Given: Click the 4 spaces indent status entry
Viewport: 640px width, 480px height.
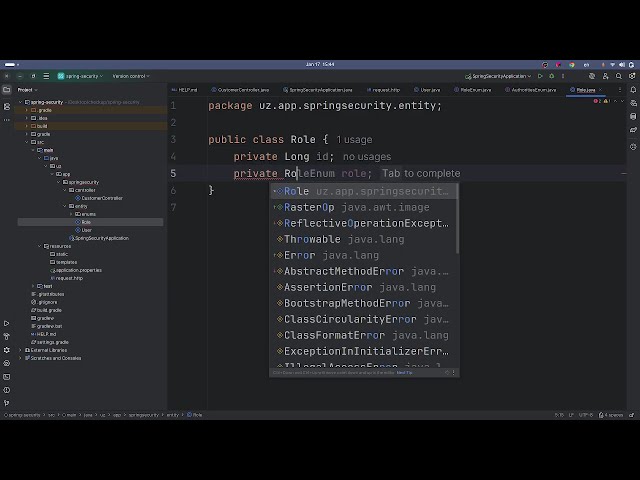Looking at the screenshot, I should click(x=611, y=415).
